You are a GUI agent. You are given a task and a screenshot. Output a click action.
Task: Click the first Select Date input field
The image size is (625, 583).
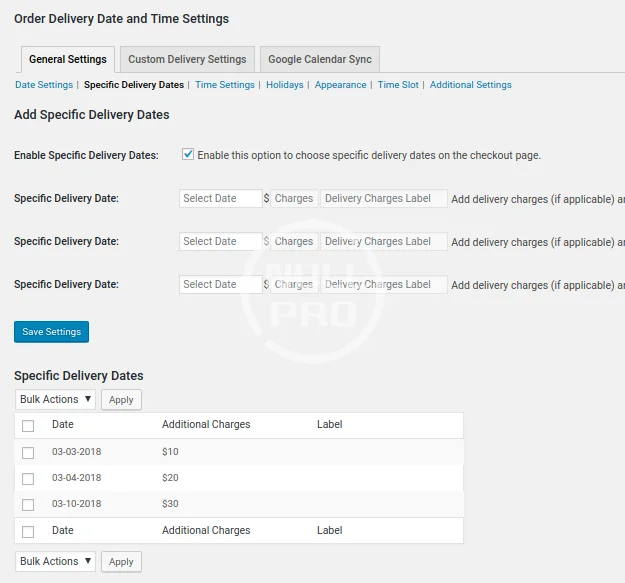tap(220, 198)
